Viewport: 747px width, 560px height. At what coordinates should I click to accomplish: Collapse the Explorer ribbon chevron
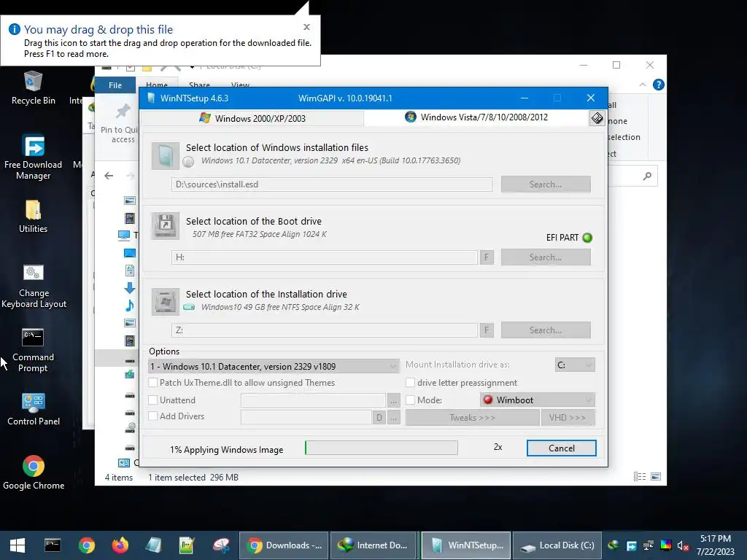pos(642,85)
